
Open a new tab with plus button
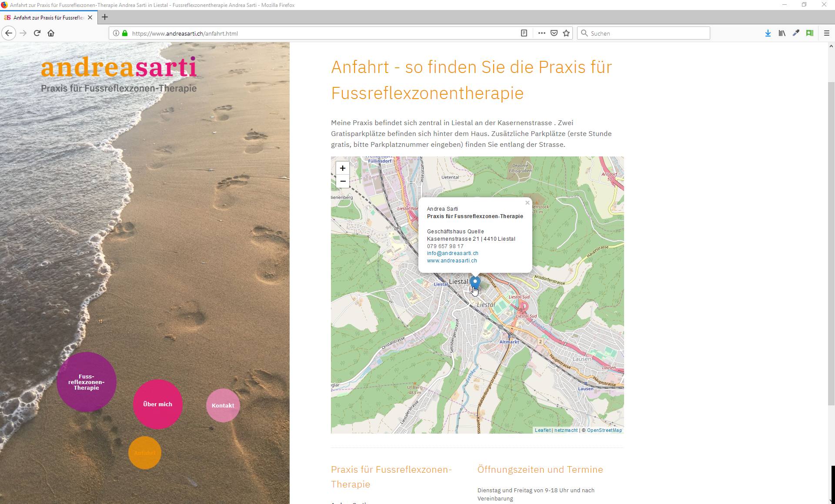coord(104,17)
